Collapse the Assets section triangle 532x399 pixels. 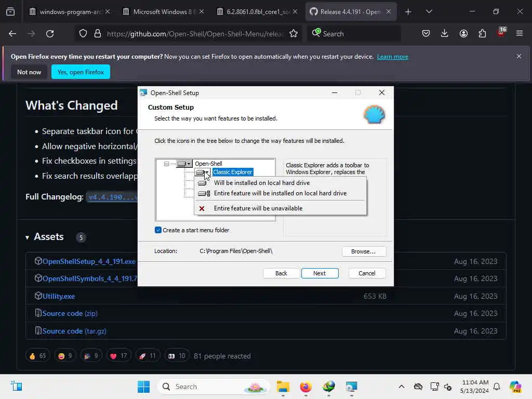coord(27,237)
